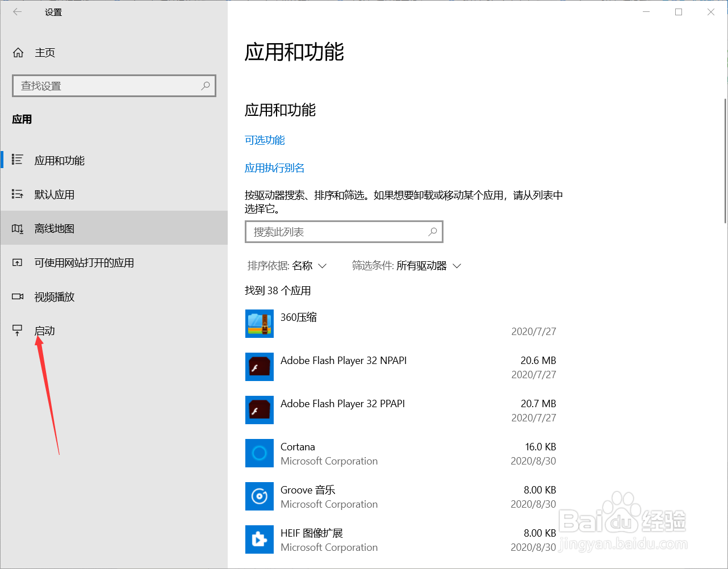
Task: Click the 离线地图 map icon
Action: pyautogui.click(x=18, y=228)
